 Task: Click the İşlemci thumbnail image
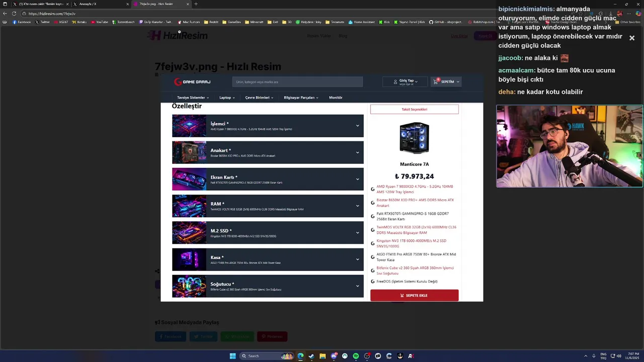click(x=189, y=126)
